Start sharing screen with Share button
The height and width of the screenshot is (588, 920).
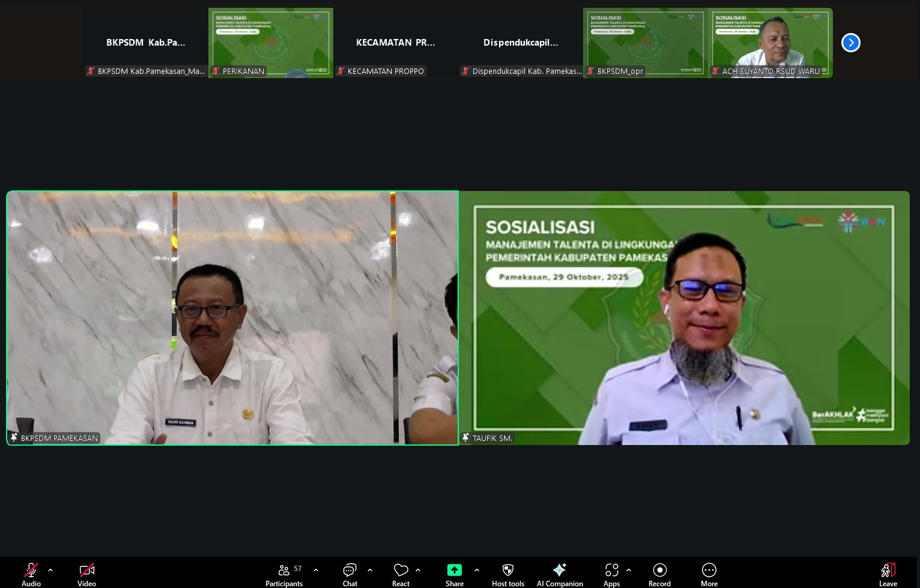click(x=455, y=574)
